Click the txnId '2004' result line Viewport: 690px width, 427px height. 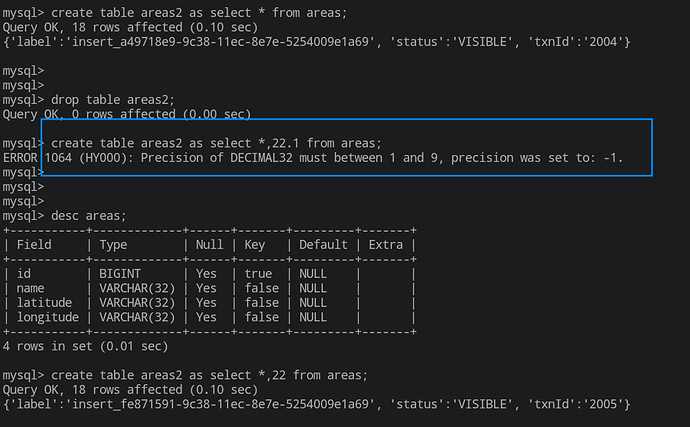click(x=316, y=43)
